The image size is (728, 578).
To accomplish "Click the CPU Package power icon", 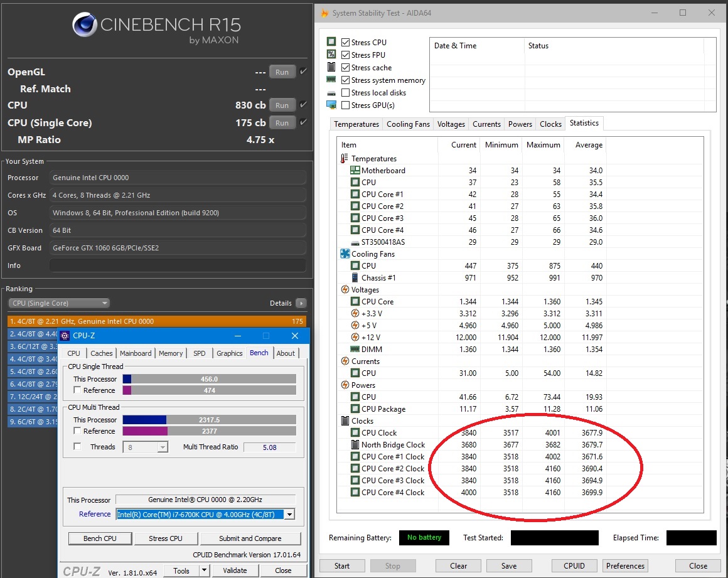I will tap(355, 409).
